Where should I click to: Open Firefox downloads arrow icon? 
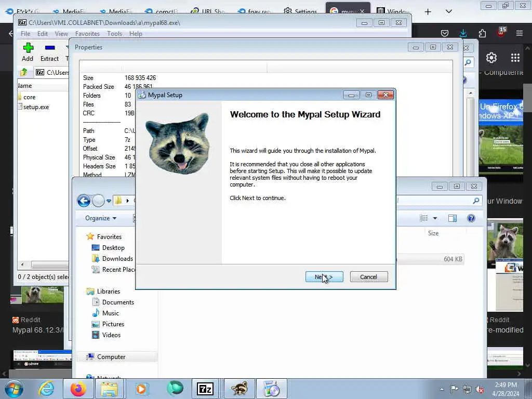pos(463,33)
